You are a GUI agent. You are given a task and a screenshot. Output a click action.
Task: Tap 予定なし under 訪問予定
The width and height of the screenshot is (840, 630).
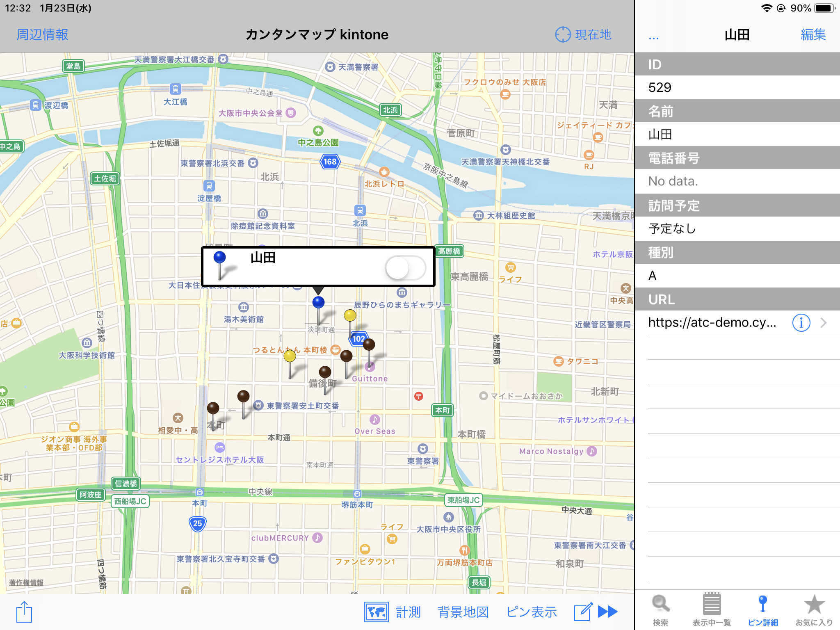[672, 228]
